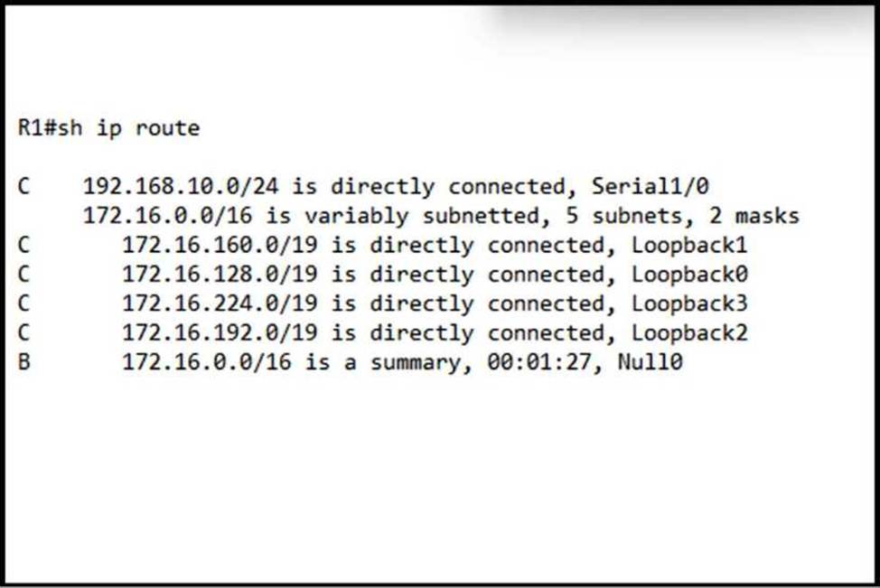Click the Loopback3 interface name
This screenshot has height=588, width=880.
click(x=689, y=304)
